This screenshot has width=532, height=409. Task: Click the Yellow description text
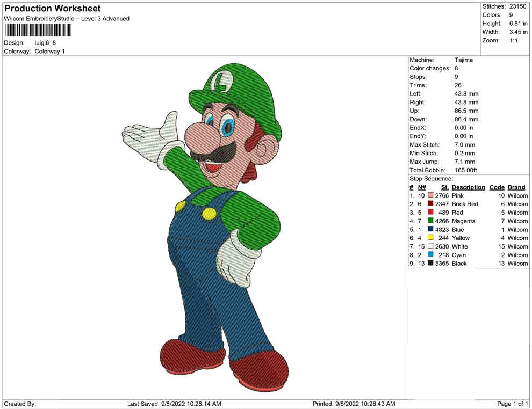pyautogui.click(x=461, y=238)
